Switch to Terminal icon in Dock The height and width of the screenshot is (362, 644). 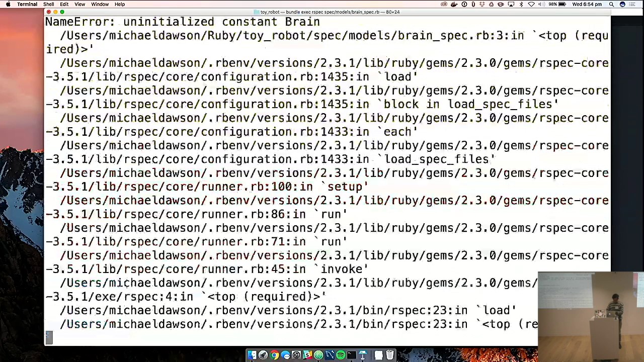[352, 355]
